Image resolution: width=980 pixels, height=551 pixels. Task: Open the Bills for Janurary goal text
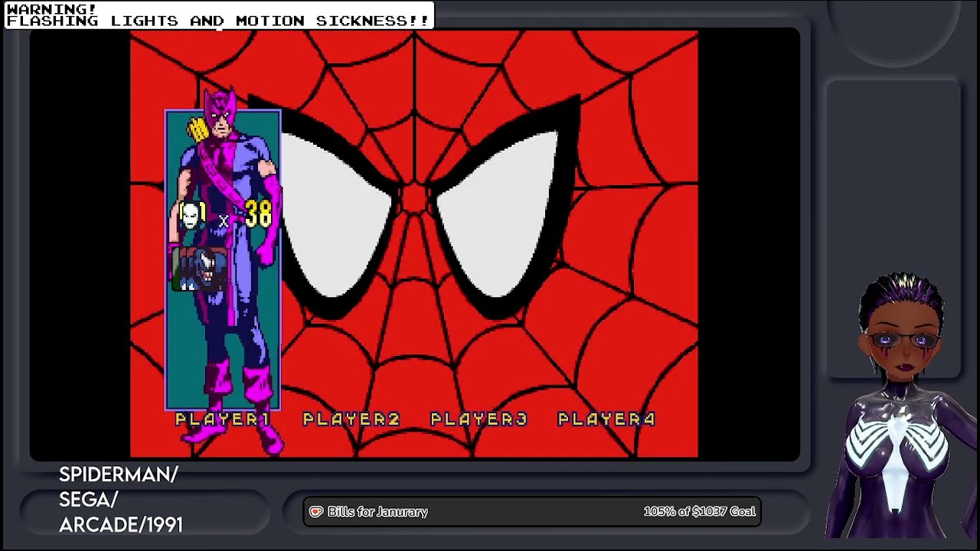coord(377,511)
